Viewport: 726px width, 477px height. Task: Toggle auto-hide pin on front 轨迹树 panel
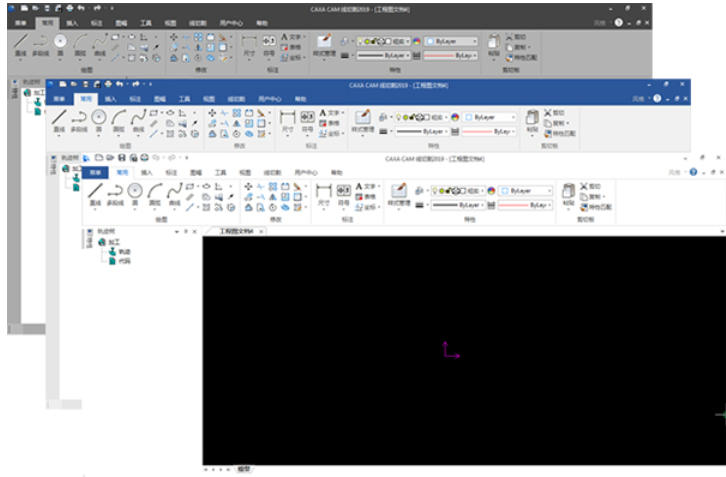click(184, 231)
